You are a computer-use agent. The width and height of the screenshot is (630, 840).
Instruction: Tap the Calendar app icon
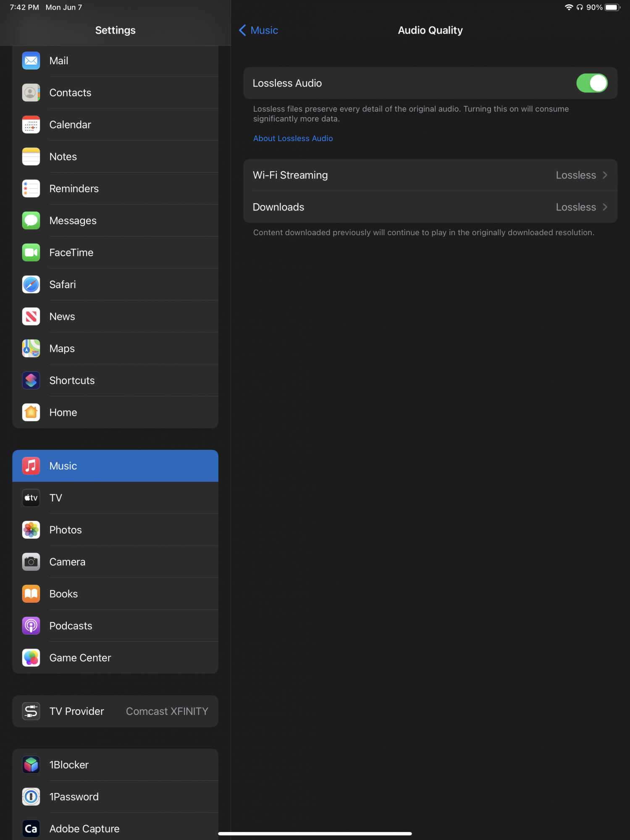coord(31,125)
